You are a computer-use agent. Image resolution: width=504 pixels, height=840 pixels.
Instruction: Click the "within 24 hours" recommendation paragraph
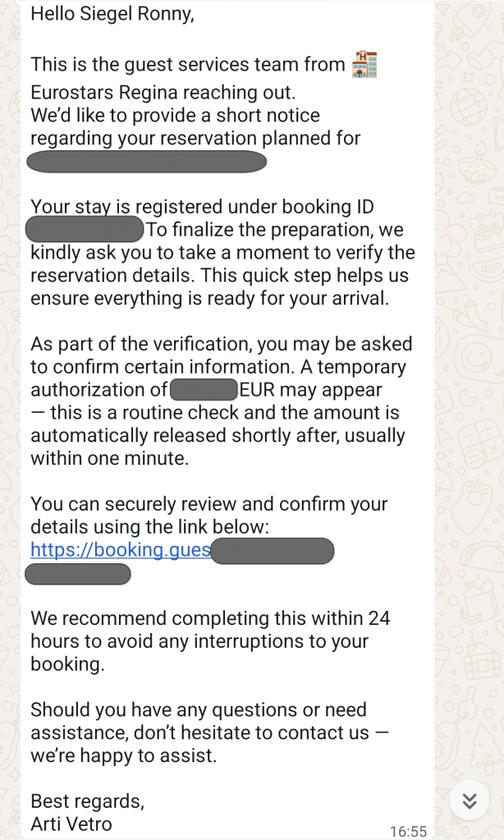click(x=209, y=640)
